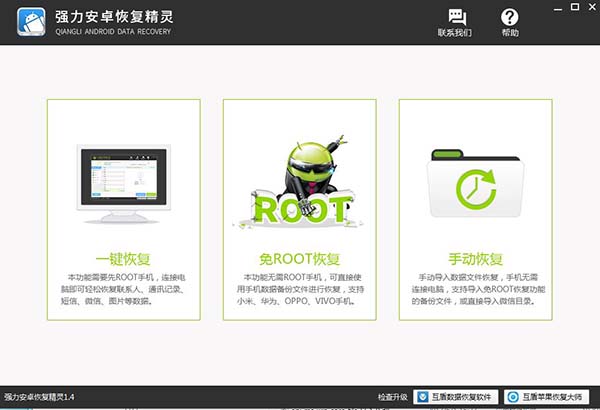Viewport: 600px width, 410px height.
Task: Click shield icon on 互盾数据恢复软件 button
Action: (x=422, y=397)
